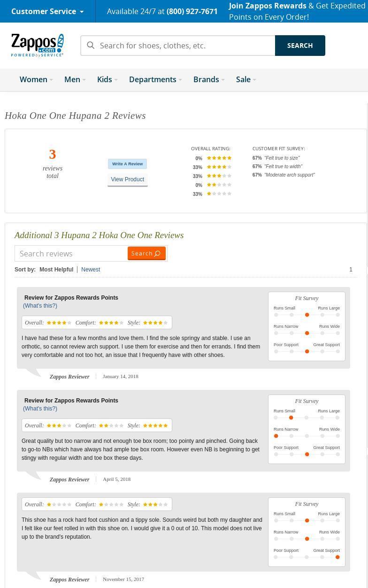The image size is (368, 588).
Task: Open the Kids menu
Action: pyautogui.click(x=107, y=79)
